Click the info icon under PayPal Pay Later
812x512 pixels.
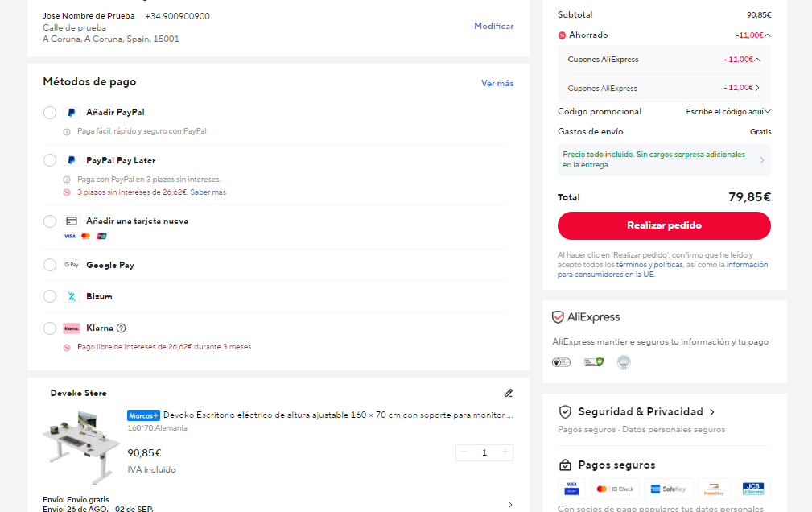(x=67, y=180)
